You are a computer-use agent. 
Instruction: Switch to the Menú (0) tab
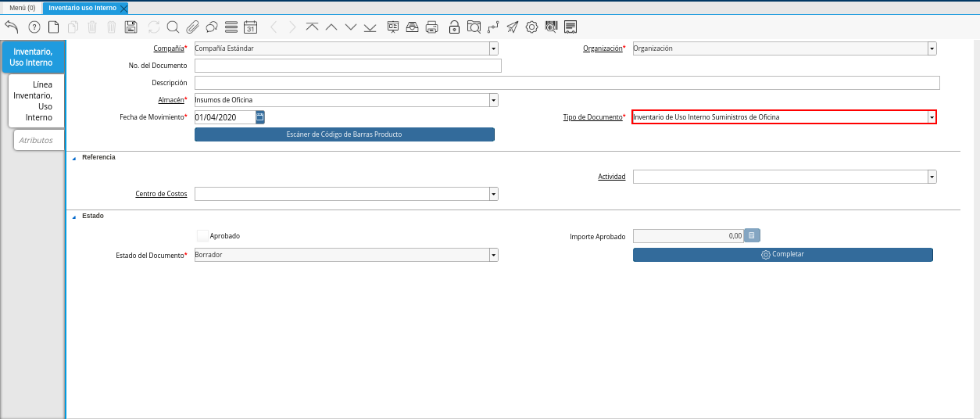click(x=22, y=8)
